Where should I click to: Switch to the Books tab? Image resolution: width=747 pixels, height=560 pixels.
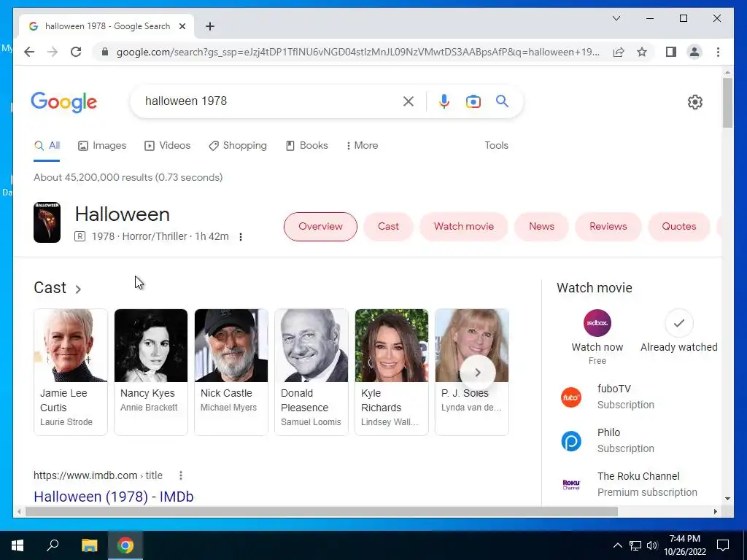click(307, 146)
